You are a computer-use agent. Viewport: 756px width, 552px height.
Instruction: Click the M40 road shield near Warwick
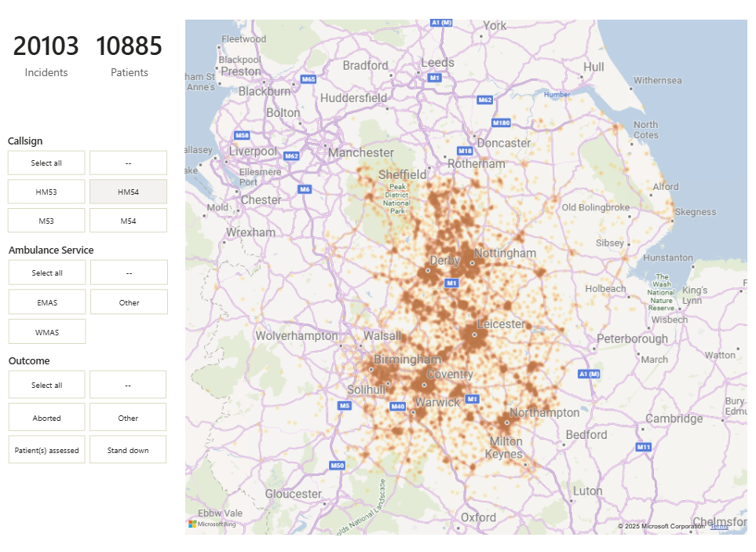point(398,406)
